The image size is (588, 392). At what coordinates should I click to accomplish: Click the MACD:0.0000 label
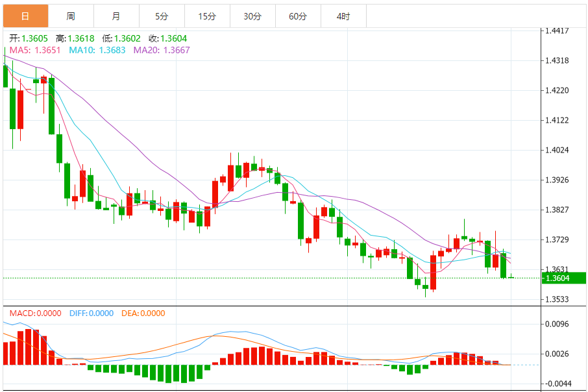click(x=35, y=313)
